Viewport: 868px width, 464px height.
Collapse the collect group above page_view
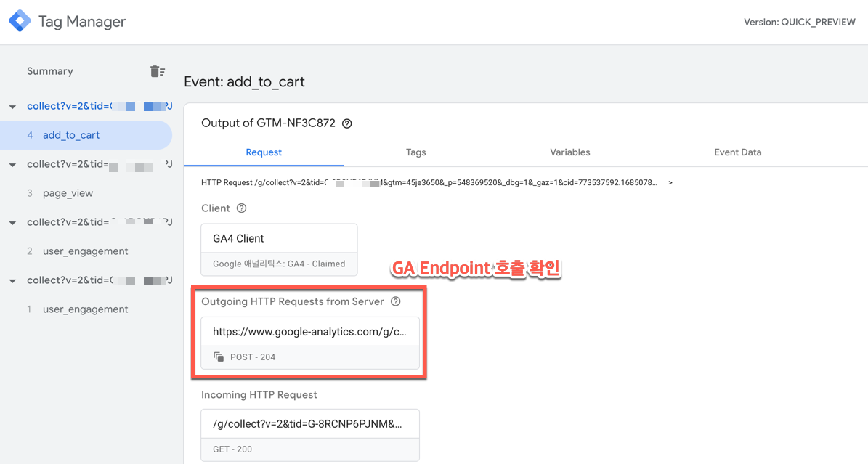(x=12, y=165)
